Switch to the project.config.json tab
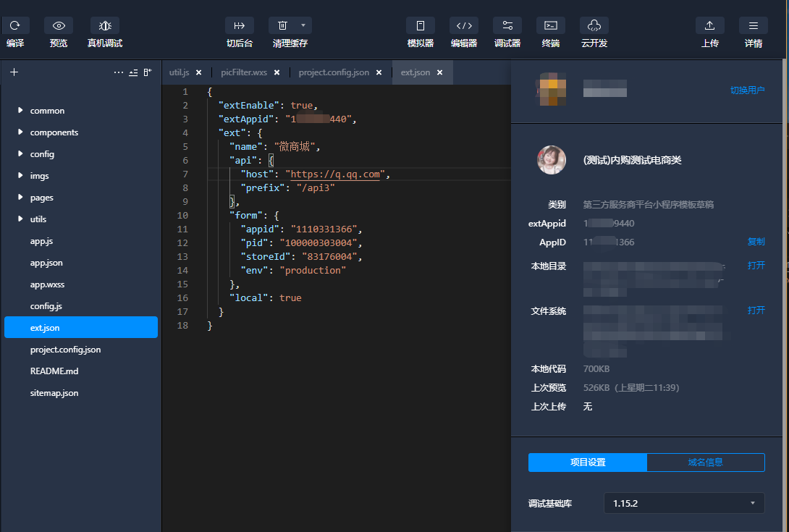 click(x=334, y=72)
